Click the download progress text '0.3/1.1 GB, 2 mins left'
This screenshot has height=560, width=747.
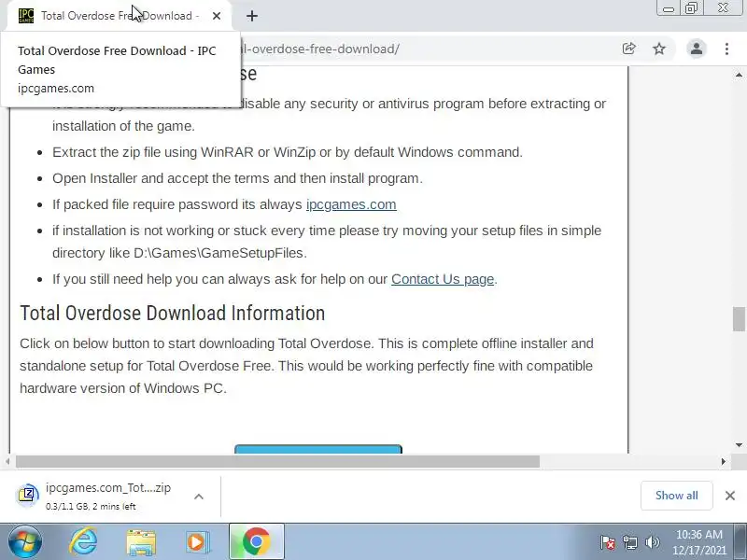pos(91,507)
